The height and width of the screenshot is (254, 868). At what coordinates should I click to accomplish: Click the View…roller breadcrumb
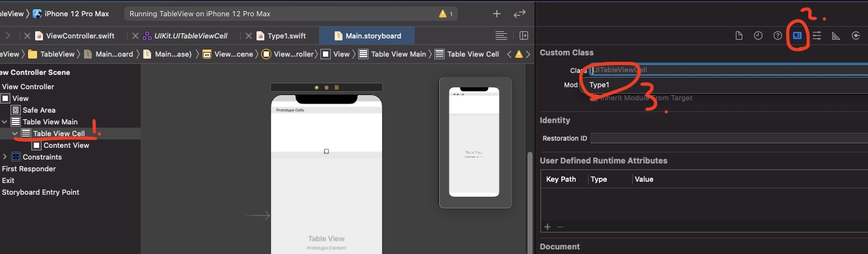[x=287, y=54]
